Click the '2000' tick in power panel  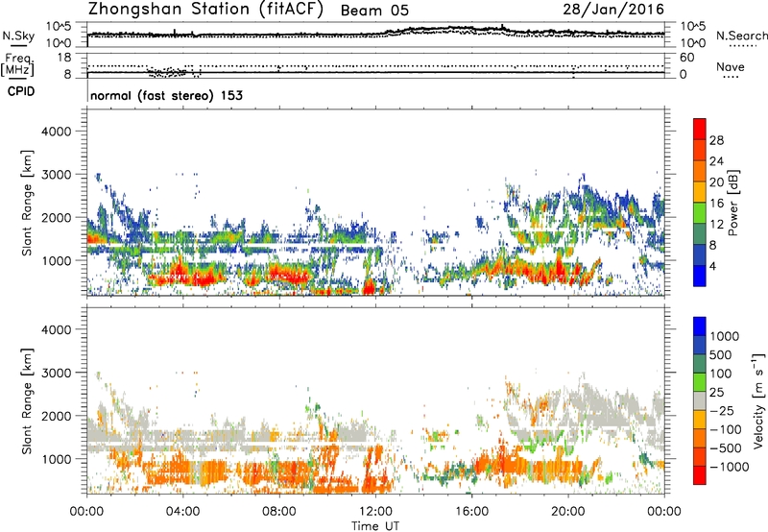57,217
